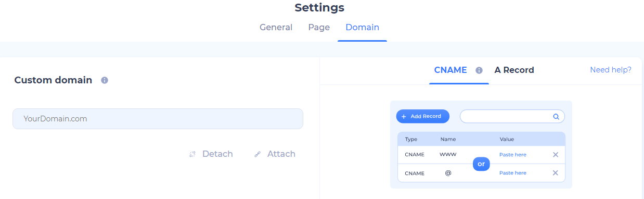The height and width of the screenshot is (199, 644).
Task: Click the info icon next to CNAME
Action: click(479, 70)
